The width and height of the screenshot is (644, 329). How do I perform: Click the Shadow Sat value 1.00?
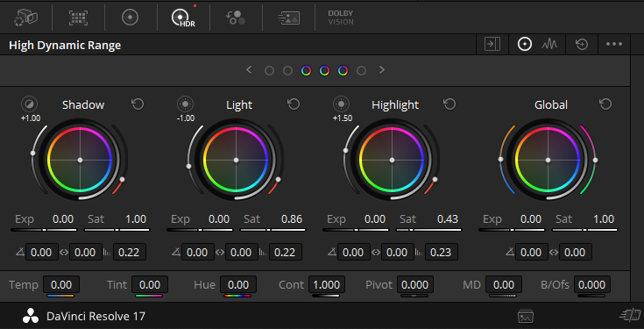[136, 219]
